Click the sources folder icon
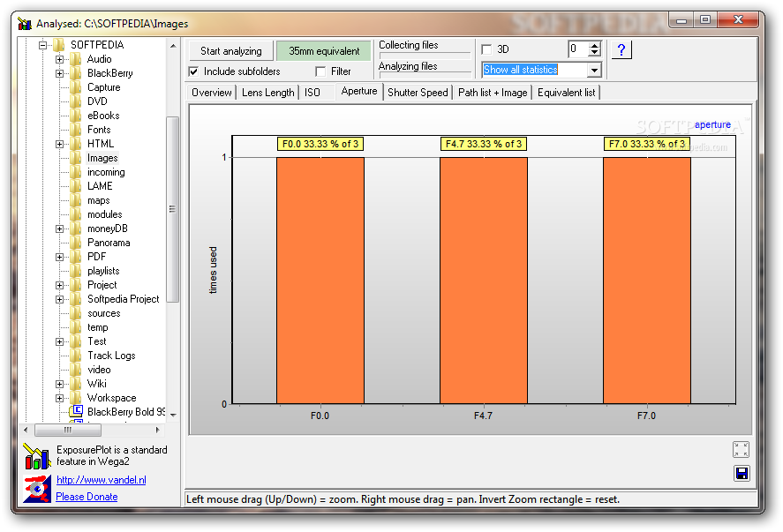Screen dimensions: 783x532 (76, 313)
